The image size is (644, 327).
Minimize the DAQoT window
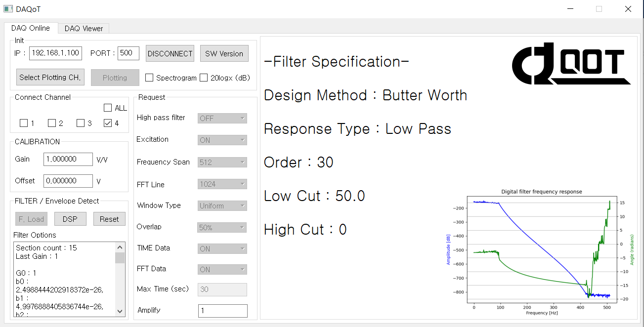click(570, 9)
